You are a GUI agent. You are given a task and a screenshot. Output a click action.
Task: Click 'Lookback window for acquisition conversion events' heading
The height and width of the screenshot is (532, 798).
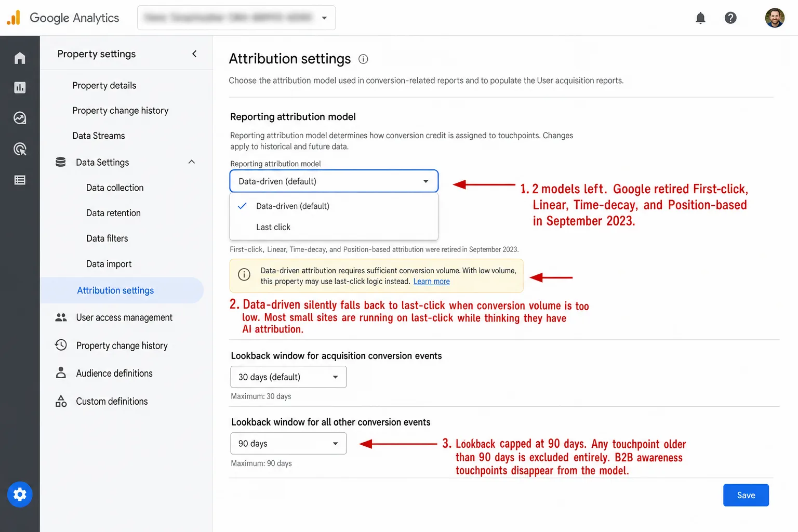tap(336, 356)
